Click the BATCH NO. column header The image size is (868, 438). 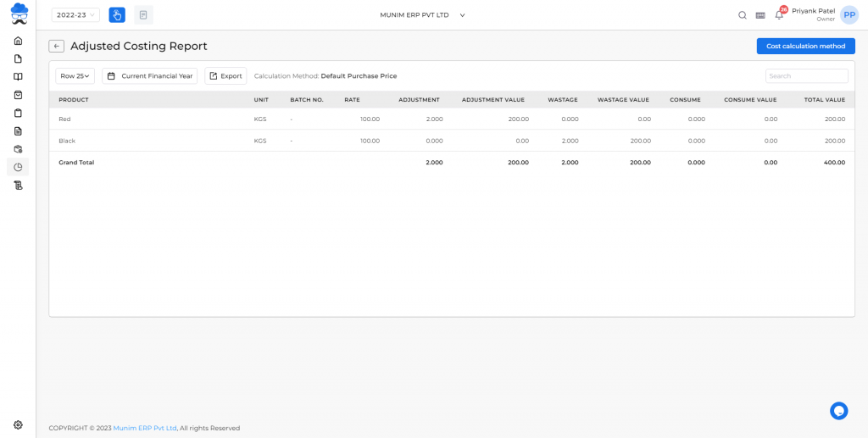point(307,100)
